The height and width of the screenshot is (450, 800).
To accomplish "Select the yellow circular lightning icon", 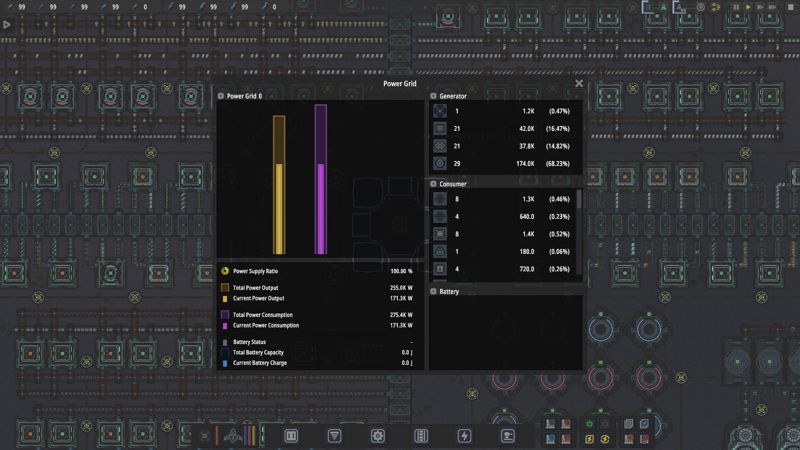I will pos(605,439).
